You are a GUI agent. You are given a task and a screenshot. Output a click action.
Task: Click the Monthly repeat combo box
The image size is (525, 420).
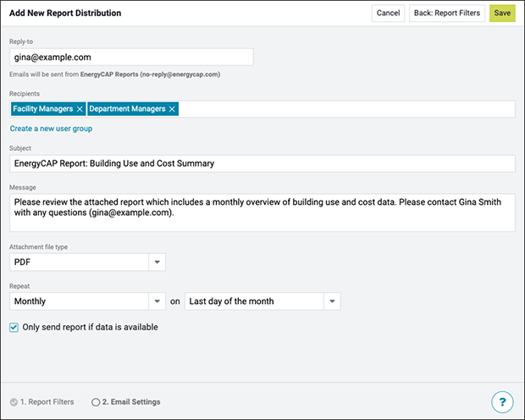87,301
